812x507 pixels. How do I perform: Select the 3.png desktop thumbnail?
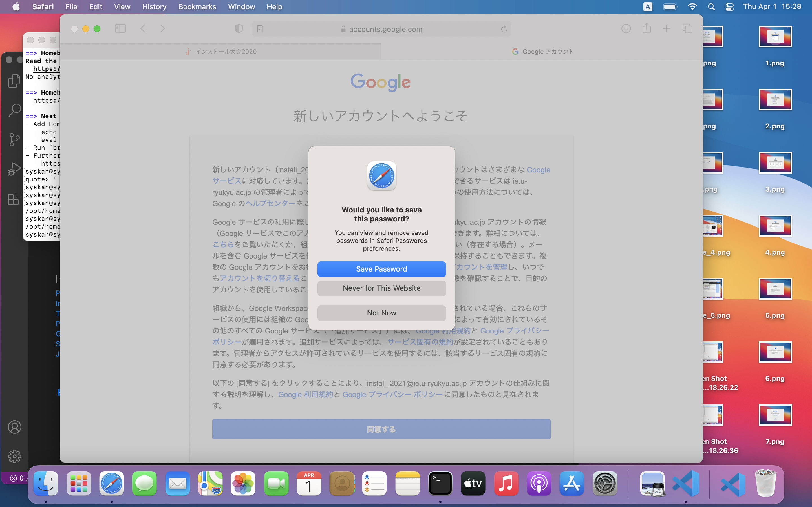click(775, 163)
